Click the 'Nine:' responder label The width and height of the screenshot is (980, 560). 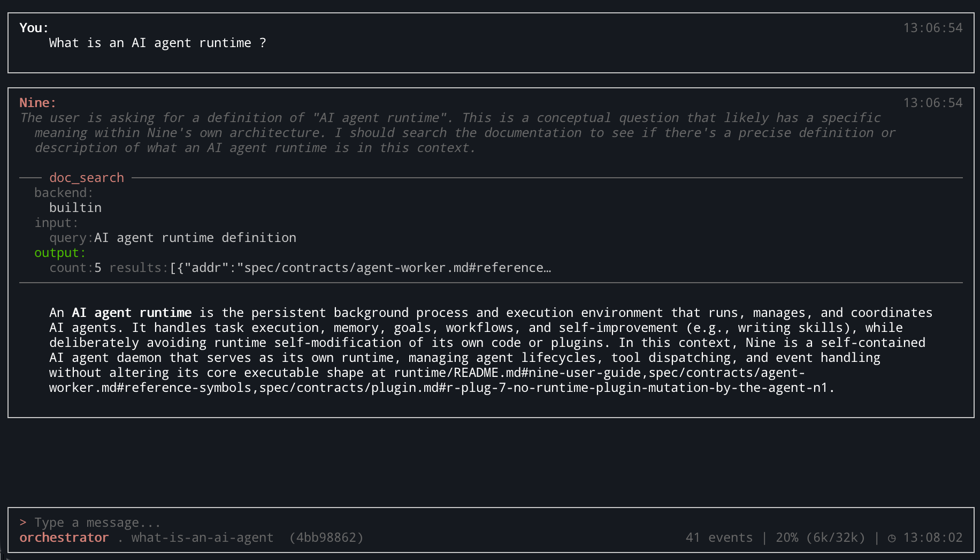point(38,103)
